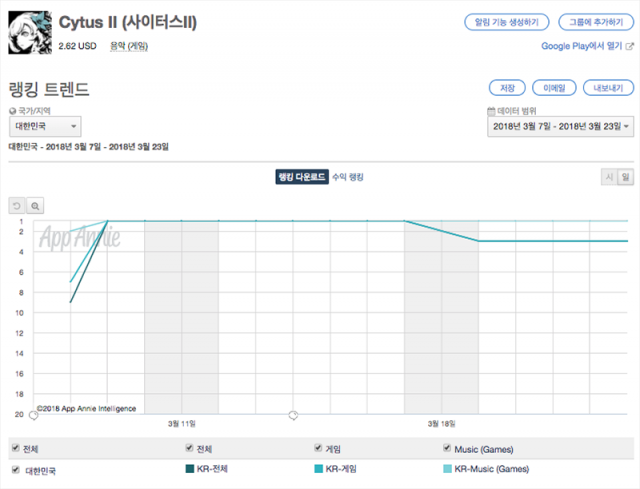
Task: Click the calendar icon beside 데이터 범위
Action: 491,111
